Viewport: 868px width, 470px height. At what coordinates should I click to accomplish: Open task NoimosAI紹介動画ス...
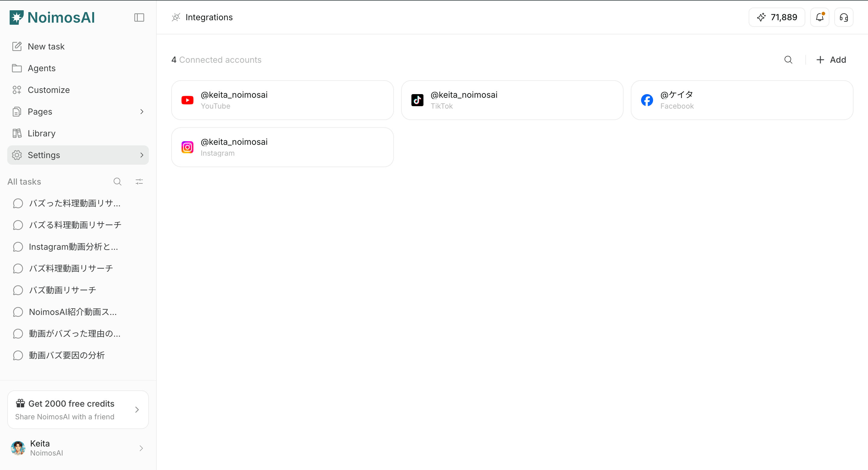(x=78, y=312)
